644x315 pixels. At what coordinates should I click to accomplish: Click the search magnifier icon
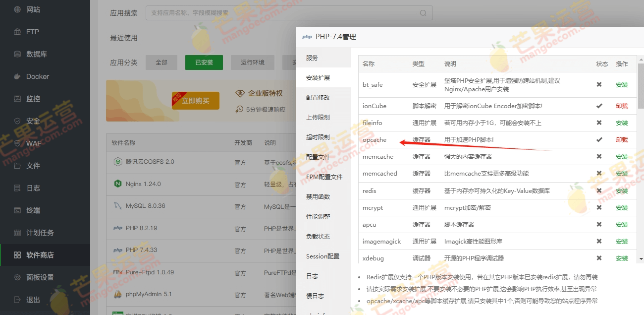[423, 13]
